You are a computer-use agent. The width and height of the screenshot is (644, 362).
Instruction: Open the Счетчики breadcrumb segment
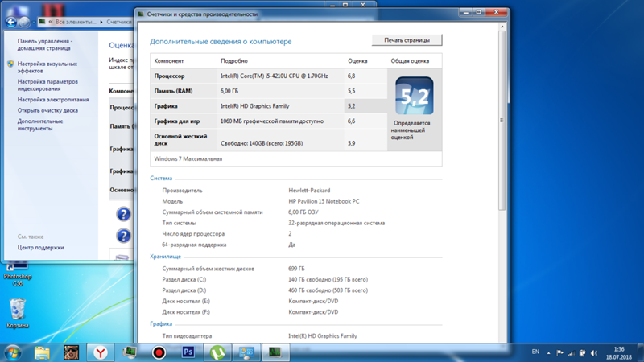pos(119,22)
